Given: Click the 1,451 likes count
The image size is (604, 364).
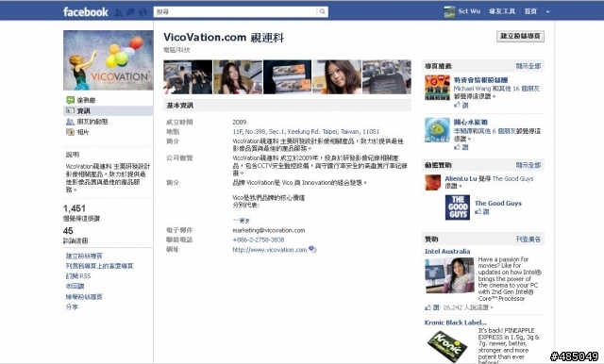Looking at the screenshot, I should 75,208.
